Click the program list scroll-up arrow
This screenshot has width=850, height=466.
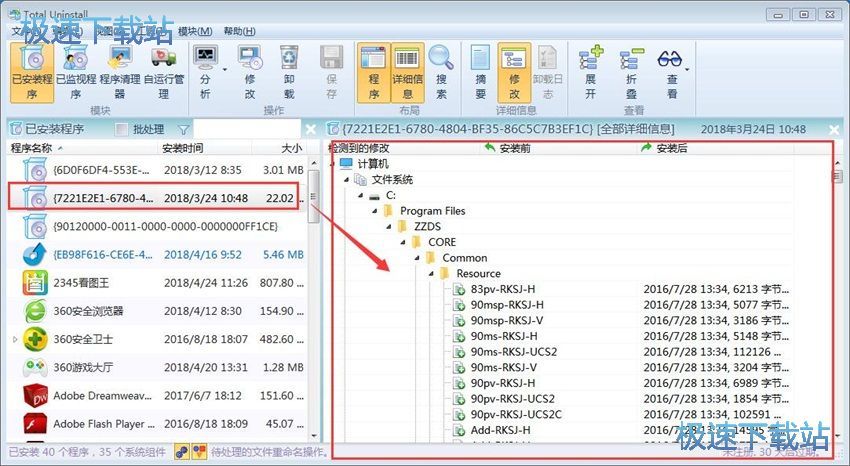point(313,163)
